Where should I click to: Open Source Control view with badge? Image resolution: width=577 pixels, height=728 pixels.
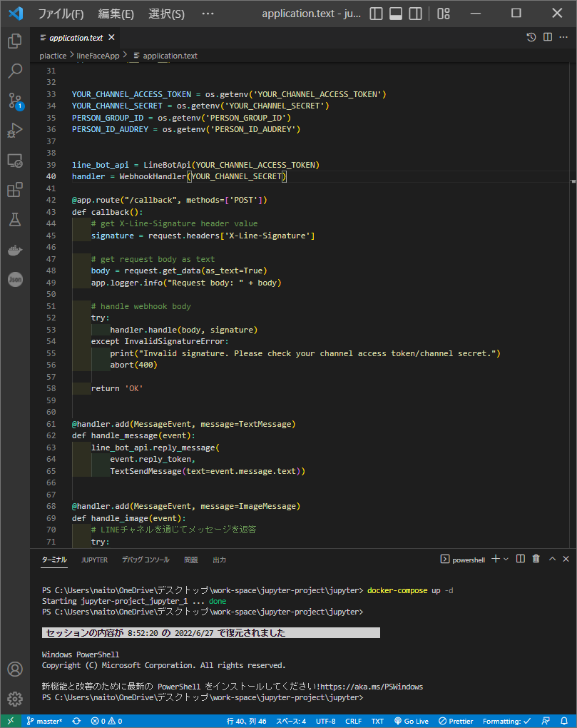(x=15, y=101)
